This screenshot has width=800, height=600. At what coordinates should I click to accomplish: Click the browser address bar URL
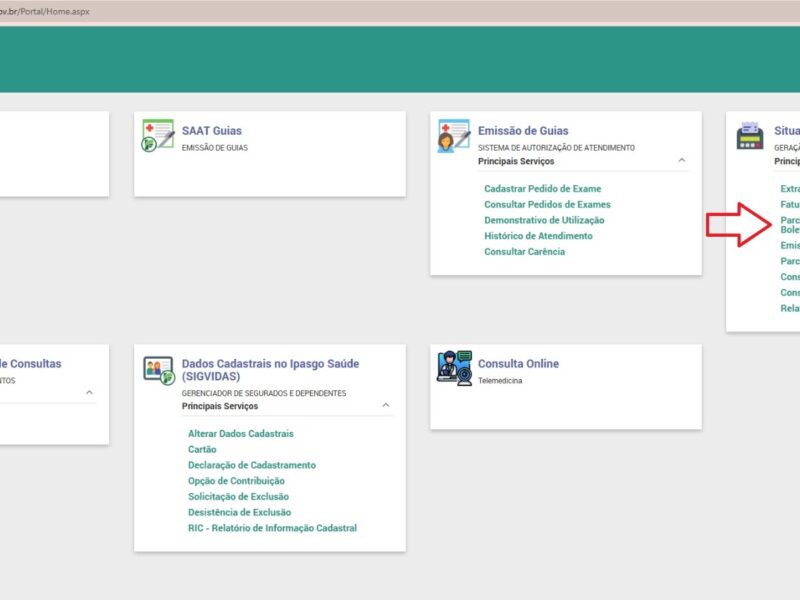45,11
